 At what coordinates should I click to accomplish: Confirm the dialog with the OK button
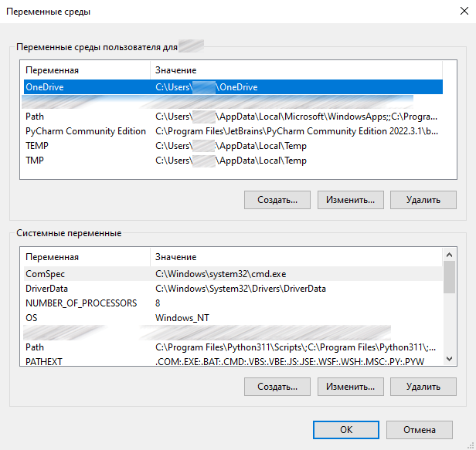[346, 430]
